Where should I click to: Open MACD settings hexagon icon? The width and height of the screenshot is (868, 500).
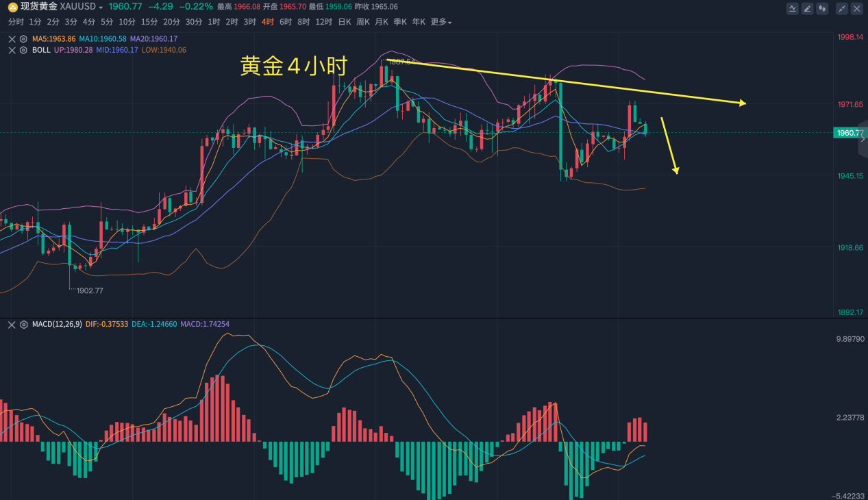pyautogui.click(x=23, y=324)
